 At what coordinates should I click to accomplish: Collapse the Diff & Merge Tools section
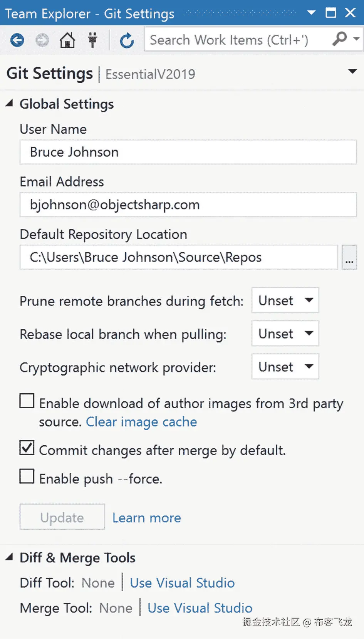point(9,557)
